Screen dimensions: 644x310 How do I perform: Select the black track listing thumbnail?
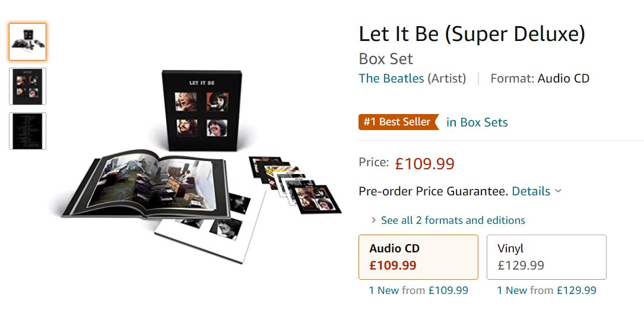click(x=27, y=131)
